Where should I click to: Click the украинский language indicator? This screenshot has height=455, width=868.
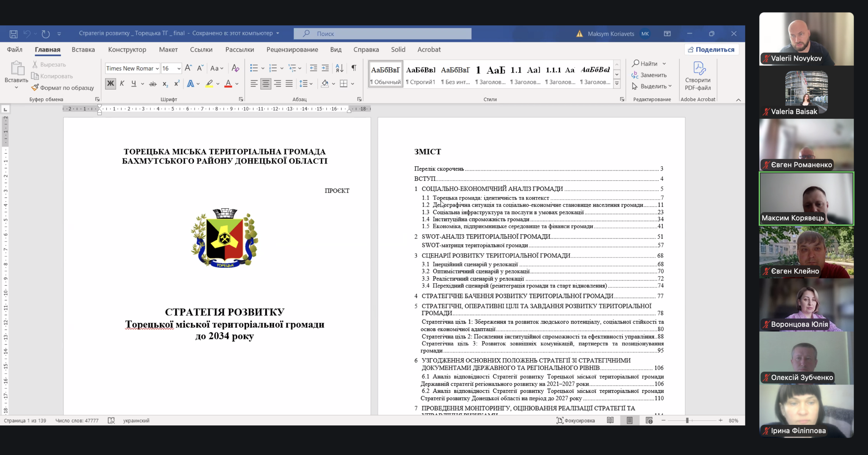point(136,420)
